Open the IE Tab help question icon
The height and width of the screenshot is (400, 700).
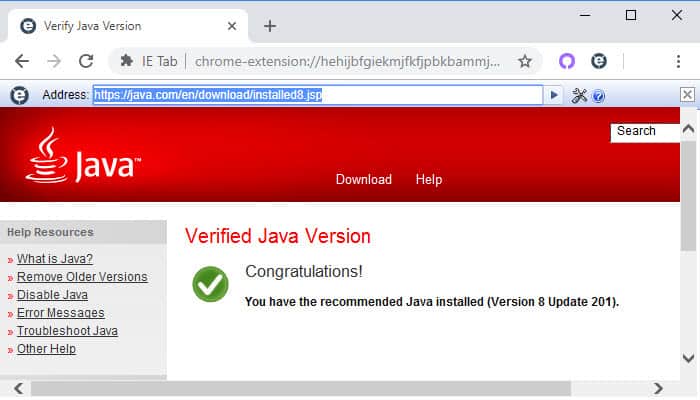598,96
